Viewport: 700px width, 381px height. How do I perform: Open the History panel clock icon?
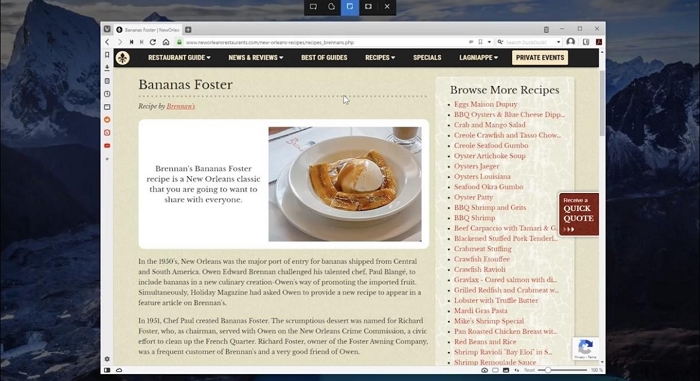[107, 94]
